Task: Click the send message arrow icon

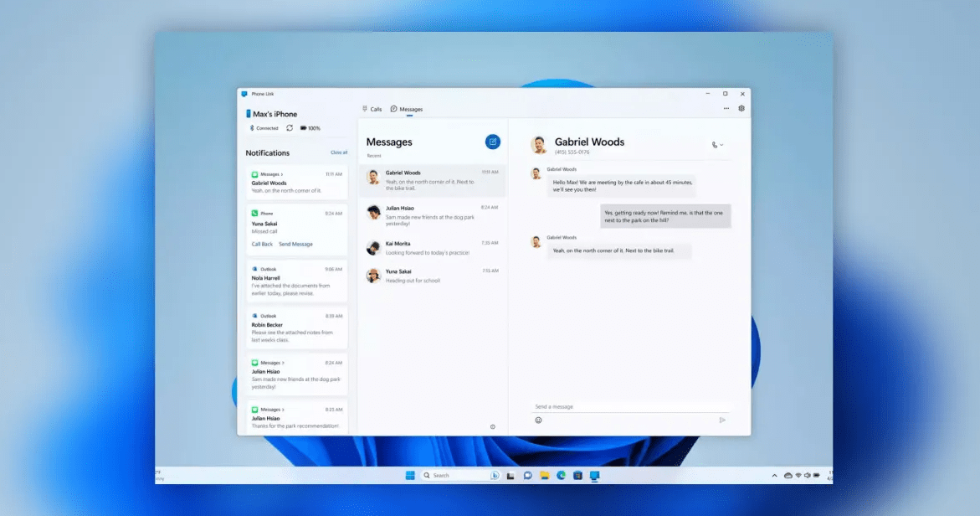Action: [x=722, y=421]
